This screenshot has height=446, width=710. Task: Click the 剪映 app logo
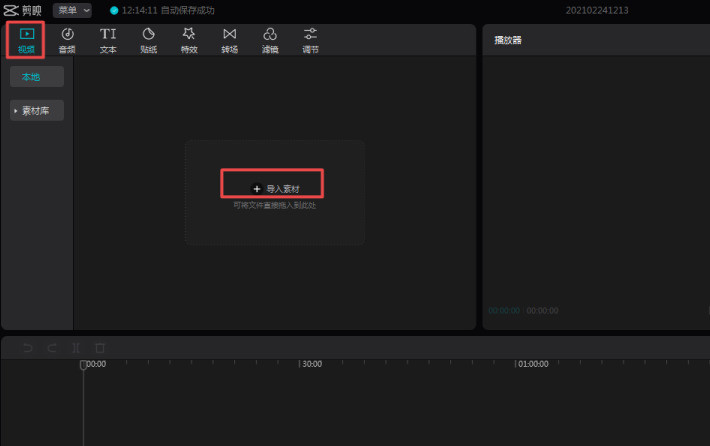click(x=23, y=10)
